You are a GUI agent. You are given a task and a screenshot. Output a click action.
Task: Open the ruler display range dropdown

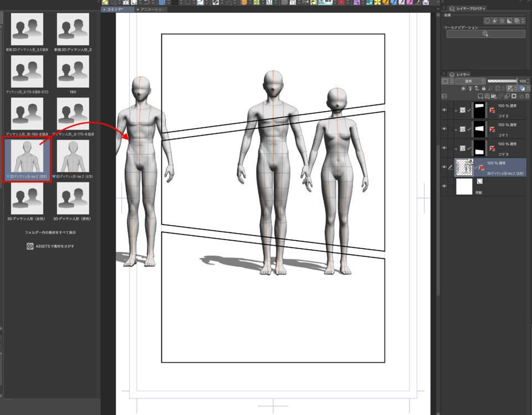[512, 88]
